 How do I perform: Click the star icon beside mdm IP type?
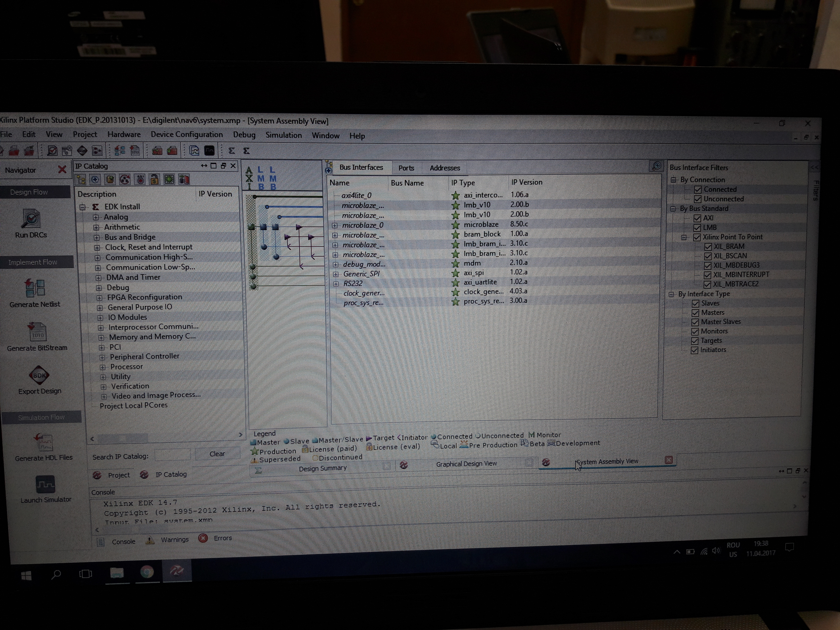coord(455,264)
